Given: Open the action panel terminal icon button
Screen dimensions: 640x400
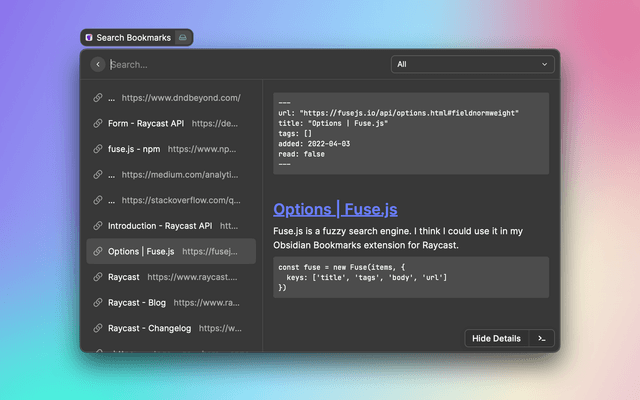Looking at the screenshot, I should pyautogui.click(x=541, y=338).
